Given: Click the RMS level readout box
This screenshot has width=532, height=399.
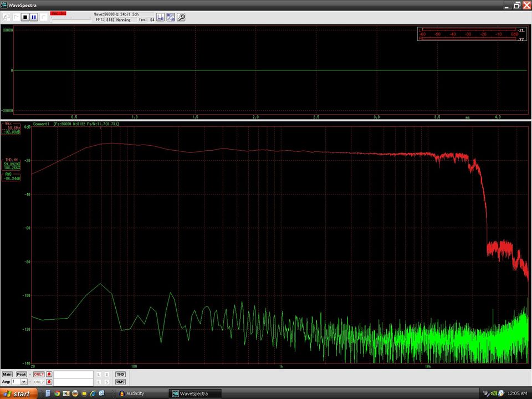Looking at the screenshot, I should (11, 176).
